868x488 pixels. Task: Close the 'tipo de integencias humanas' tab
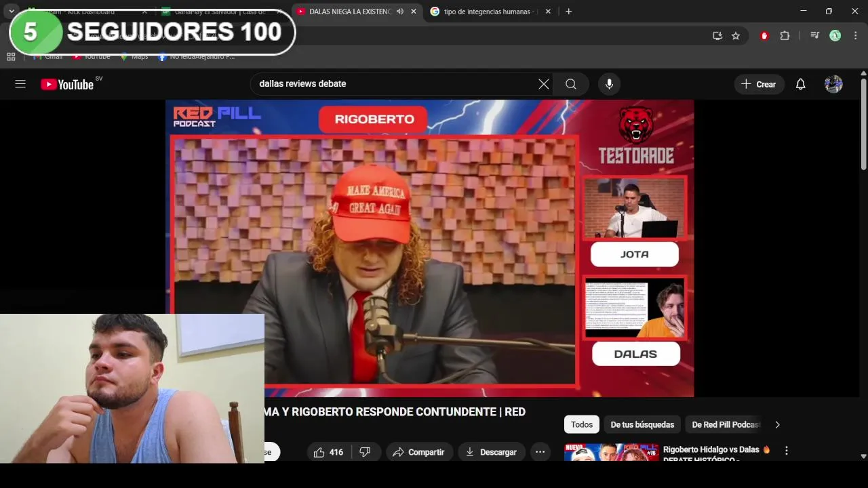click(x=548, y=12)
